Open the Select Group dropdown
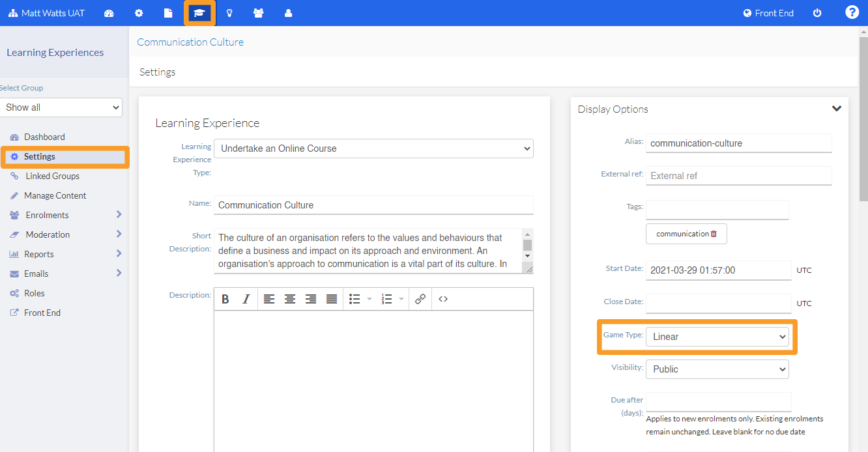This screenshot has width=868, height=452. coord(61,107)
